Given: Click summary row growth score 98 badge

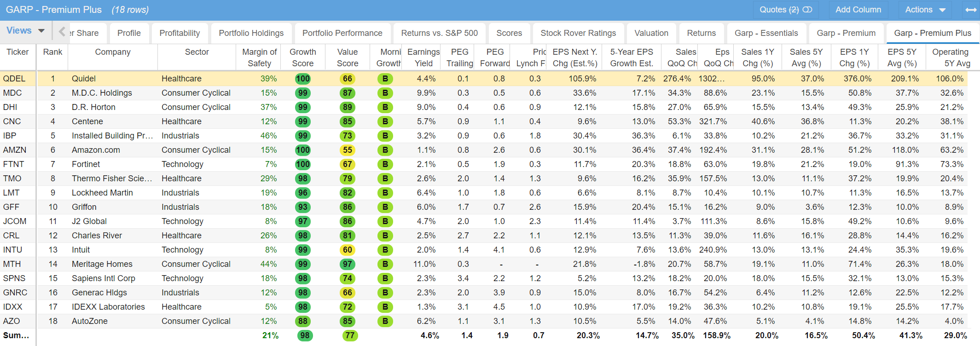Looking at the screenshot, I should tap(305, 335).
